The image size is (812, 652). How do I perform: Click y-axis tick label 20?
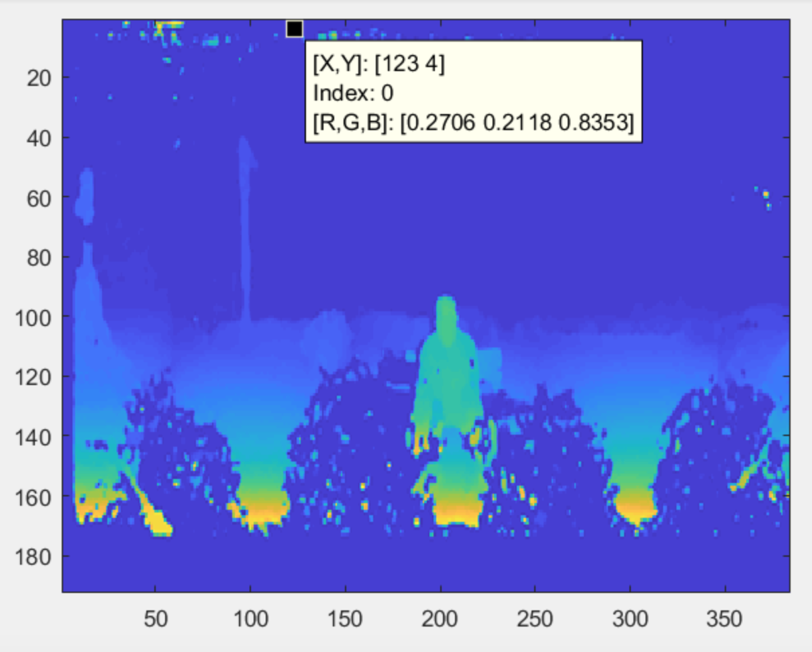[39, 77]
